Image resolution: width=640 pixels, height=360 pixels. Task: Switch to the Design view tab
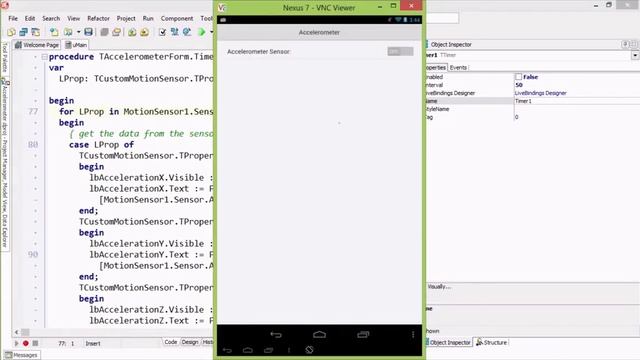[189, 342]
